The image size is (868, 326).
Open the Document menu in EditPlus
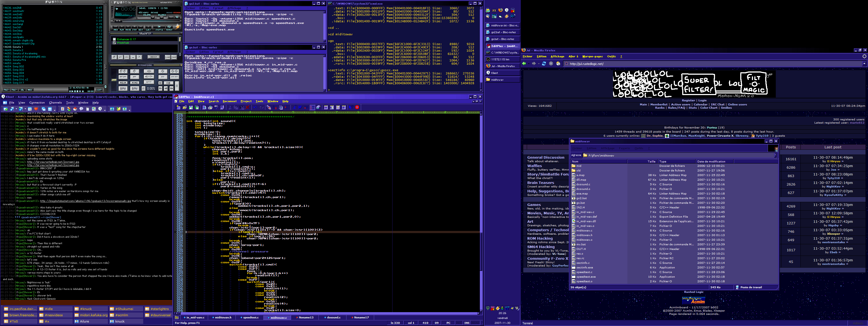click(229, 101)
